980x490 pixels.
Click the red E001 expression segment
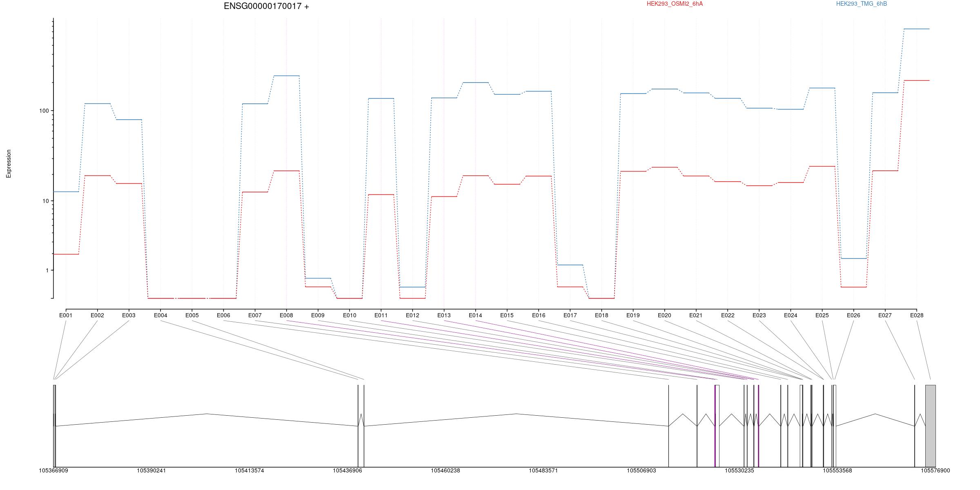pos(66,254)
